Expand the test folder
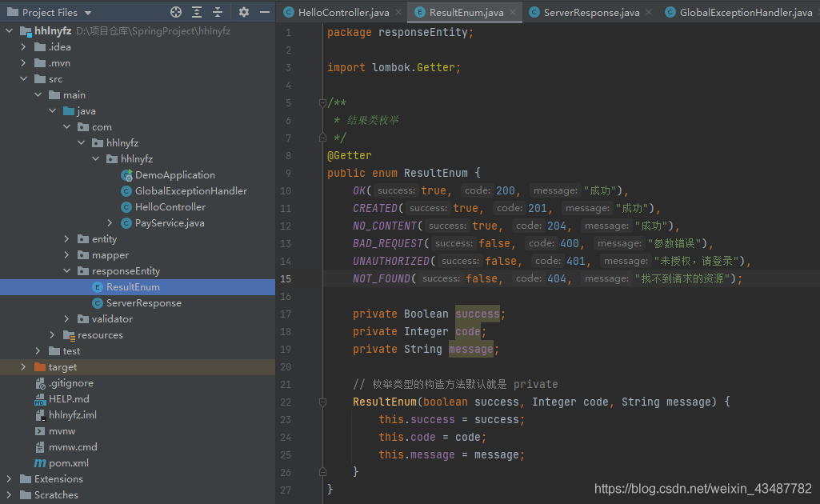Image resolution: width=820 pixels, height=504 pixels. tap(38, 351)
